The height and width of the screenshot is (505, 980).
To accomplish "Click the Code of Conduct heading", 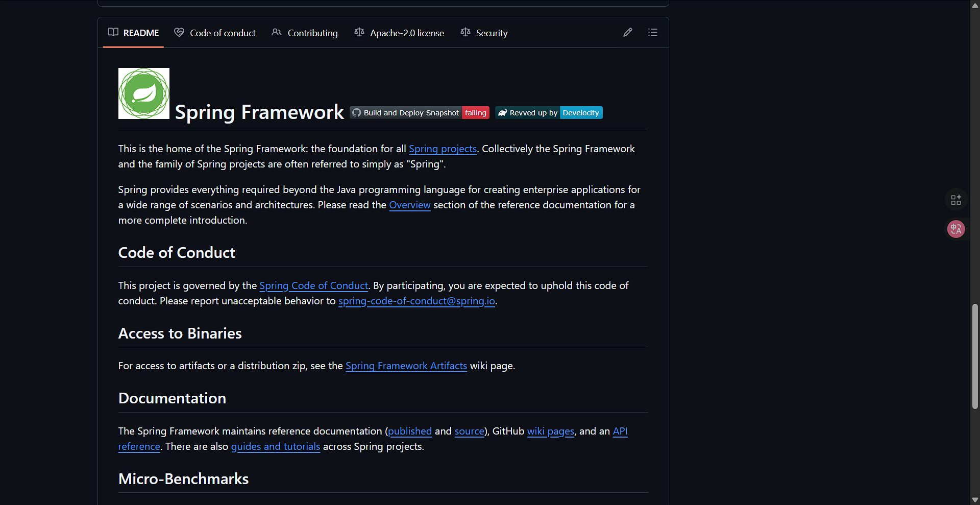I will click(177, 252).
